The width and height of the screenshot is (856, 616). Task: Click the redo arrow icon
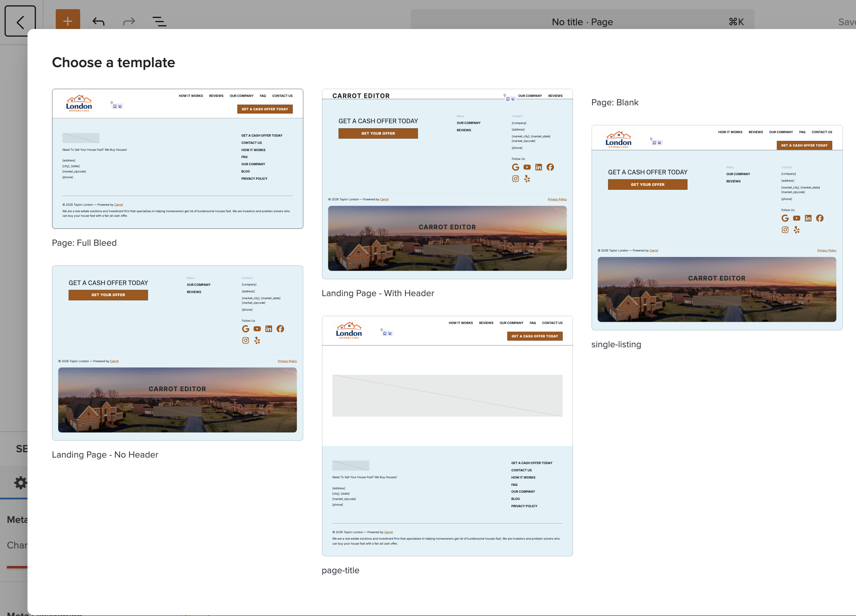tap(129, 21)
